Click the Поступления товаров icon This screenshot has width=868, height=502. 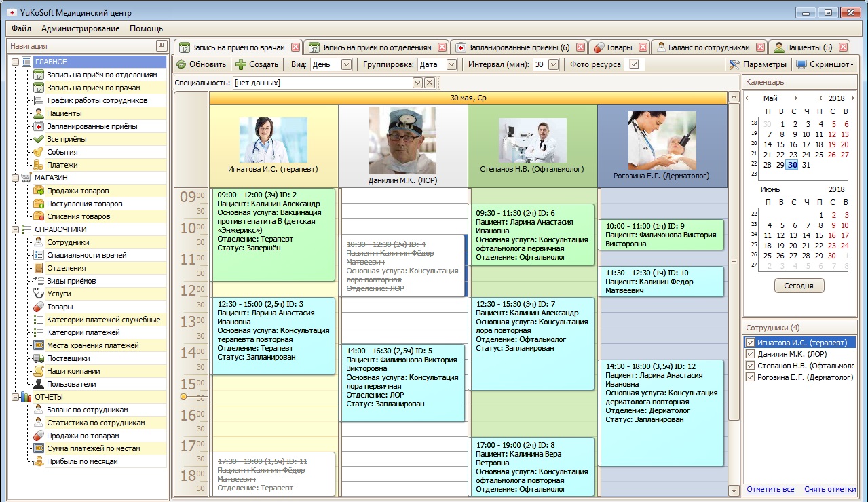[x=39, y=204]
